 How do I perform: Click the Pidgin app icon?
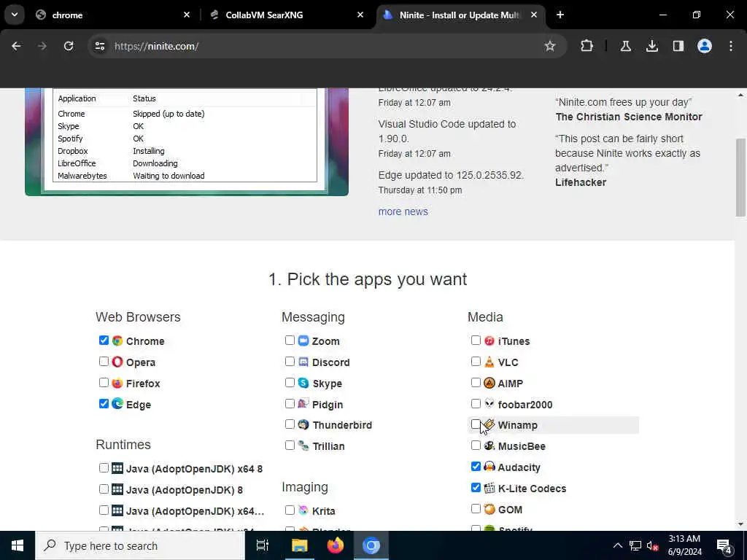(303, 404)
